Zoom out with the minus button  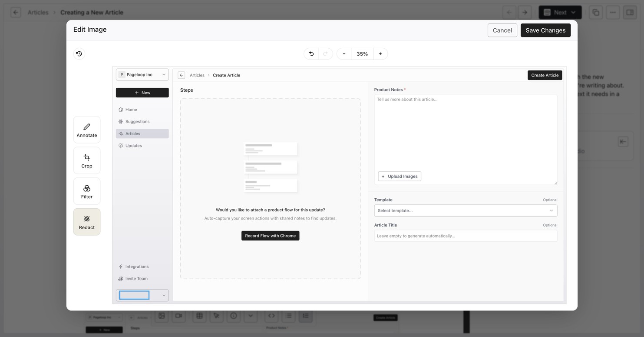coord(344,54)
